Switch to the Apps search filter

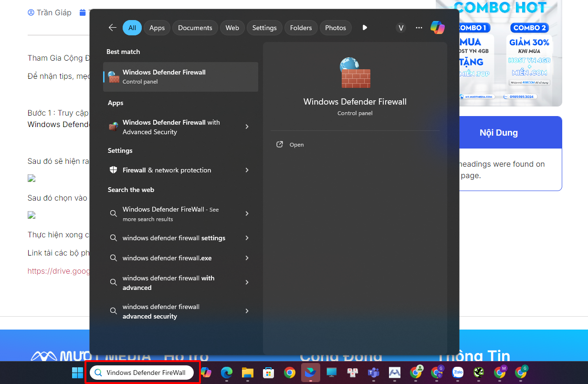coord(157,28)
